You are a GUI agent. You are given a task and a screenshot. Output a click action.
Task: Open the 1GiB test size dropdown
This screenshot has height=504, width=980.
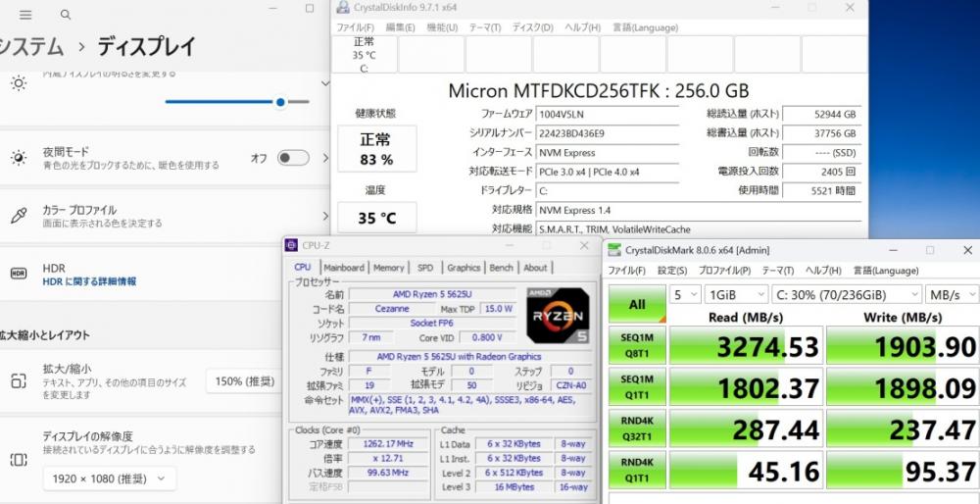(x=736, y=294)
